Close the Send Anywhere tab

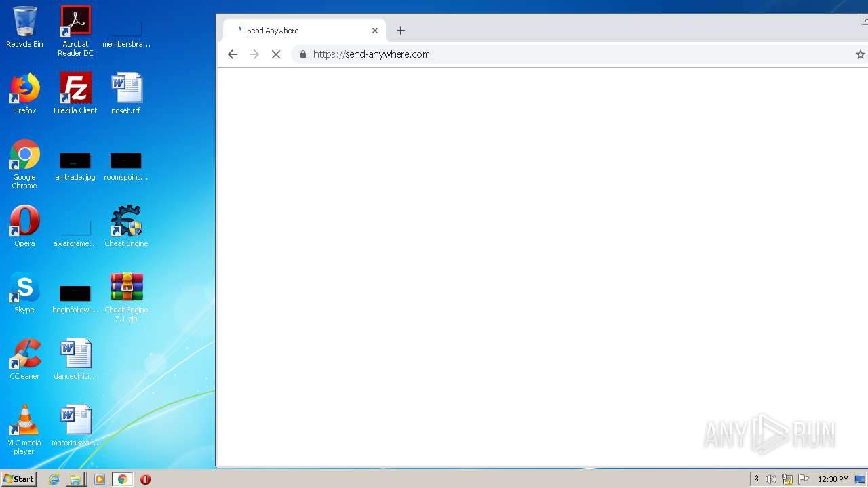pyautogui.click(x=375, y=30)
